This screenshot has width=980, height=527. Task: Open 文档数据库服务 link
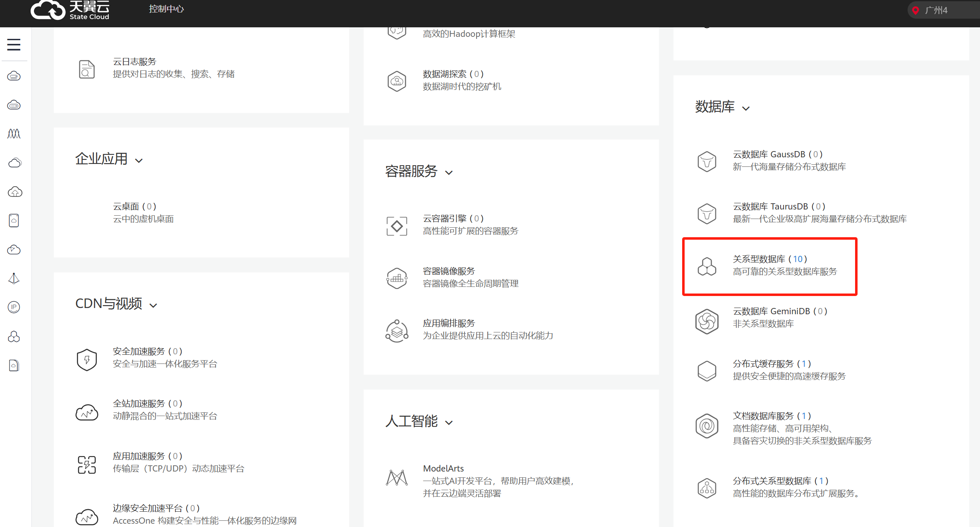[x=772, y=416]
